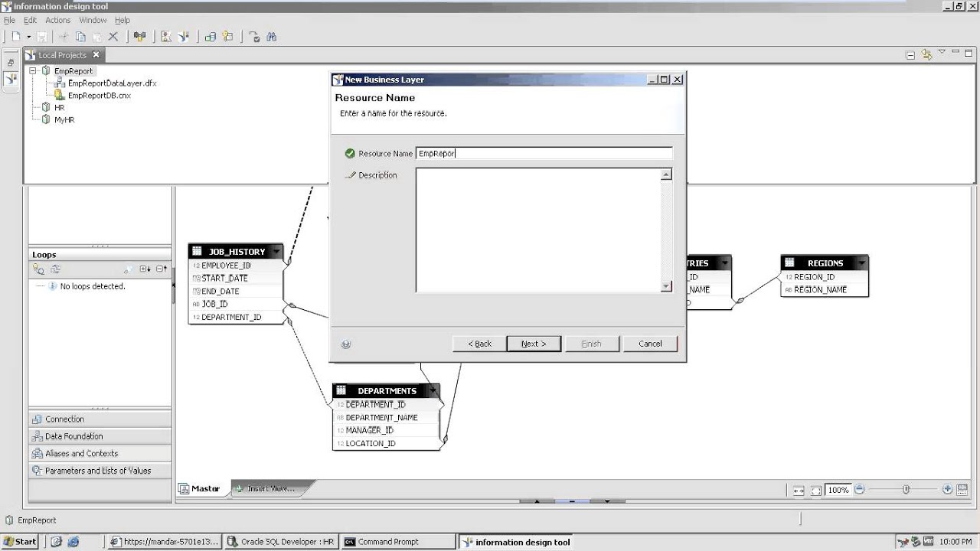Switch to the Master view tab

(204, 488)
